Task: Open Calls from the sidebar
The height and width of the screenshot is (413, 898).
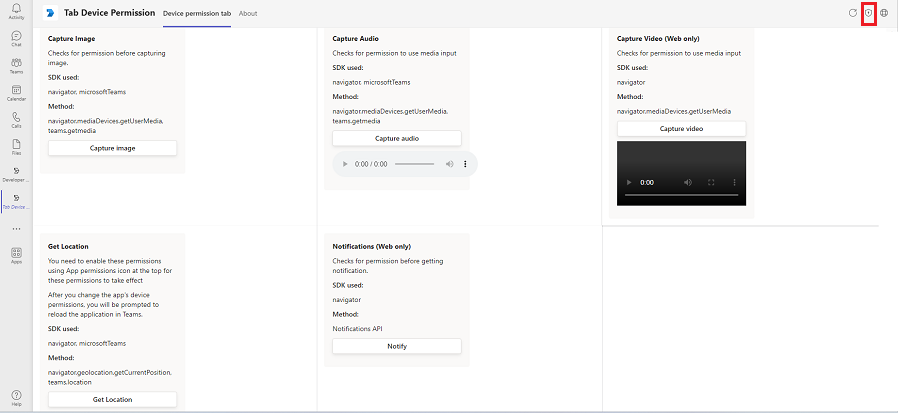Action: tap(16, 120)
